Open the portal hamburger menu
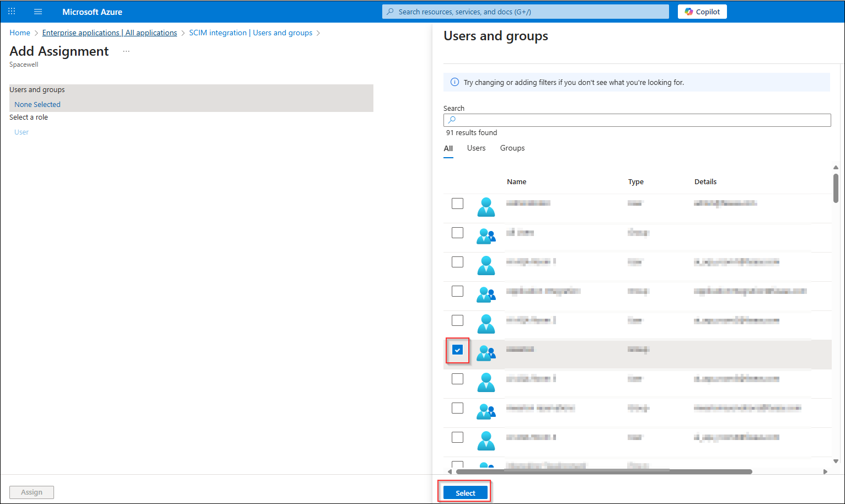The width and height of the screenshot is (845, 504). pos(38,12)
